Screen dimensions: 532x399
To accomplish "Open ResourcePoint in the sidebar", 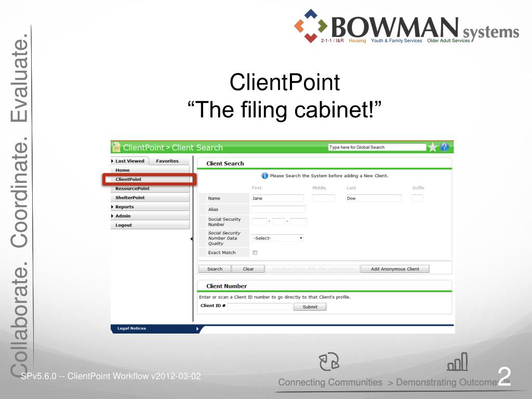I will pyautogui.click(x=150, y=188).
